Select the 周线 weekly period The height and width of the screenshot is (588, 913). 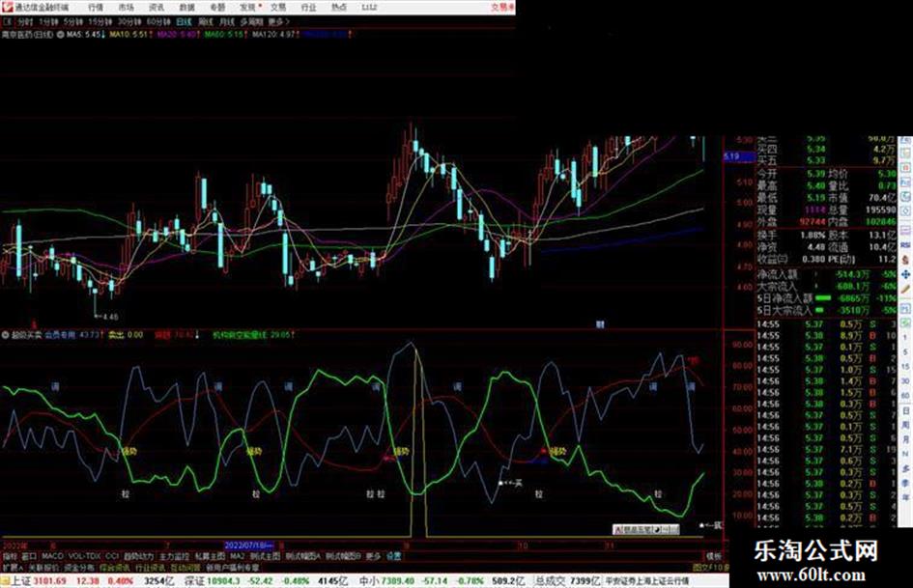[206, 22]
